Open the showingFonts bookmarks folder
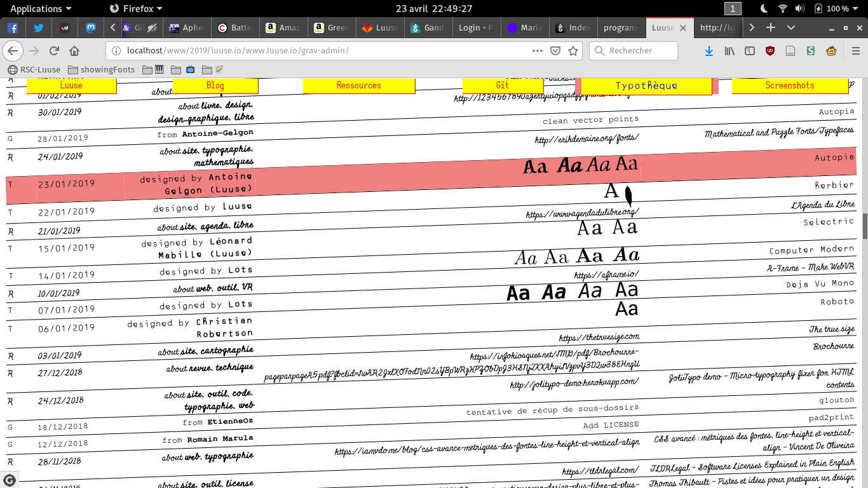 coord(102,70)
